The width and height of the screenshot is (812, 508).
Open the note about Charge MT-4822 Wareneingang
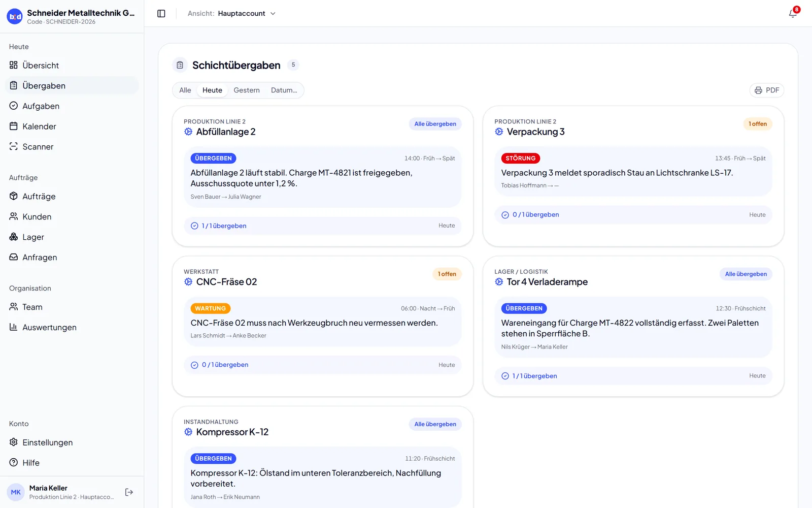click(x=633, y=328)
